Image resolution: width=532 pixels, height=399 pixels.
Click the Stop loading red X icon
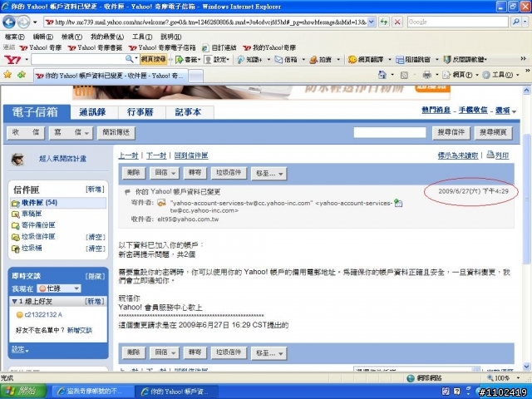pyautogui.click(x=397, y=22)
